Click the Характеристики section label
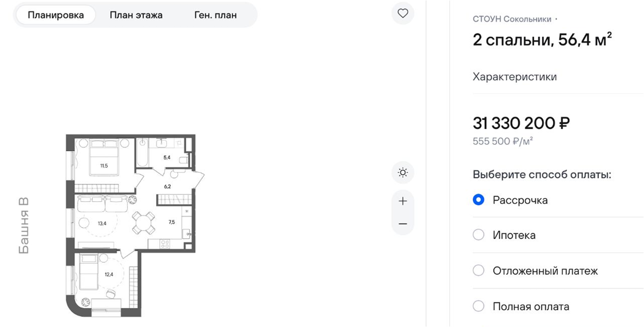644x327 pixels. point(515,77)
